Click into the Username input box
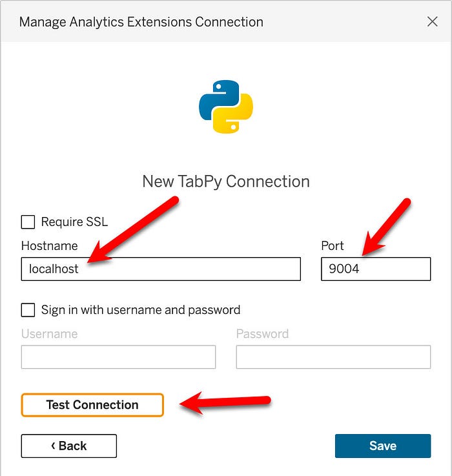The width and height of the screenshot is (452, 476). (x=118, y=357)
